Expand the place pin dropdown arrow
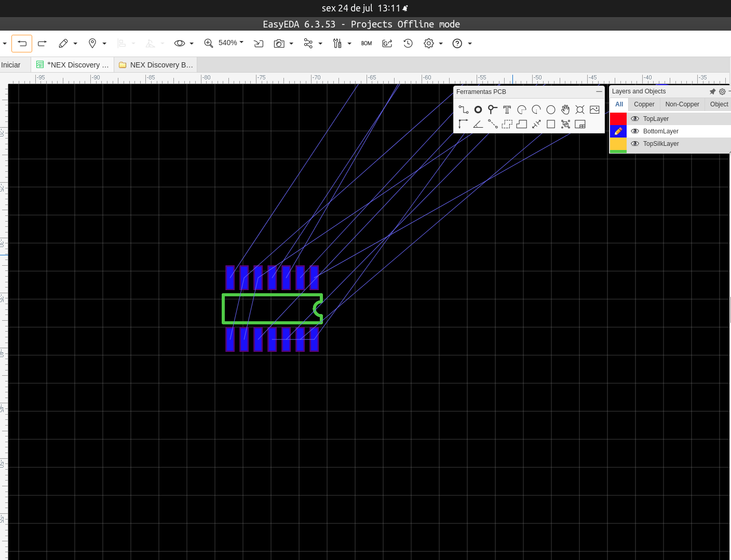The width and height of the screenshot is (731, 560). (104, 44)
